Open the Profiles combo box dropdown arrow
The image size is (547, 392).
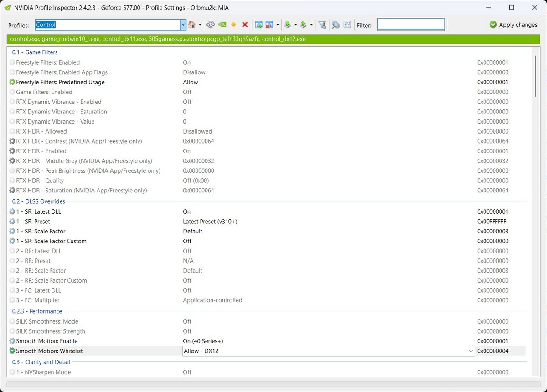(x=183, y=25)
